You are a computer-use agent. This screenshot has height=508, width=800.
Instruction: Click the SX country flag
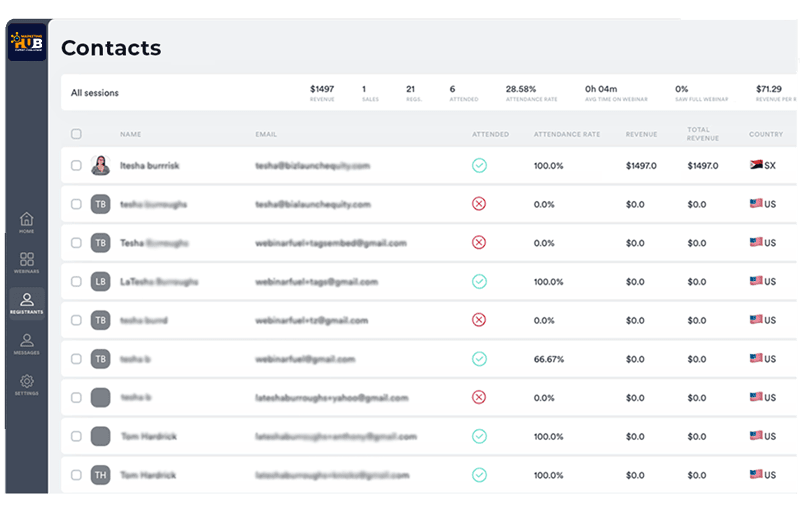coord(756,164)
